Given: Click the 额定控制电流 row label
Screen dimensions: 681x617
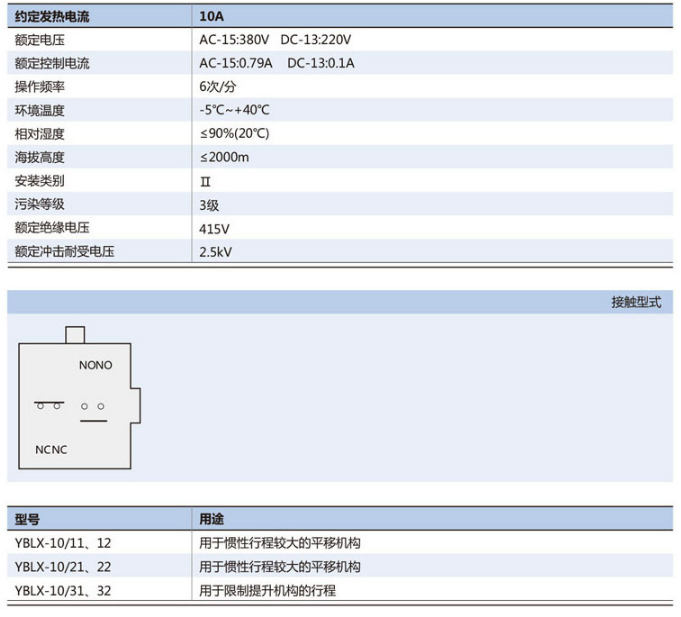Looking at the screenshot, I should [x=51, y=63].
